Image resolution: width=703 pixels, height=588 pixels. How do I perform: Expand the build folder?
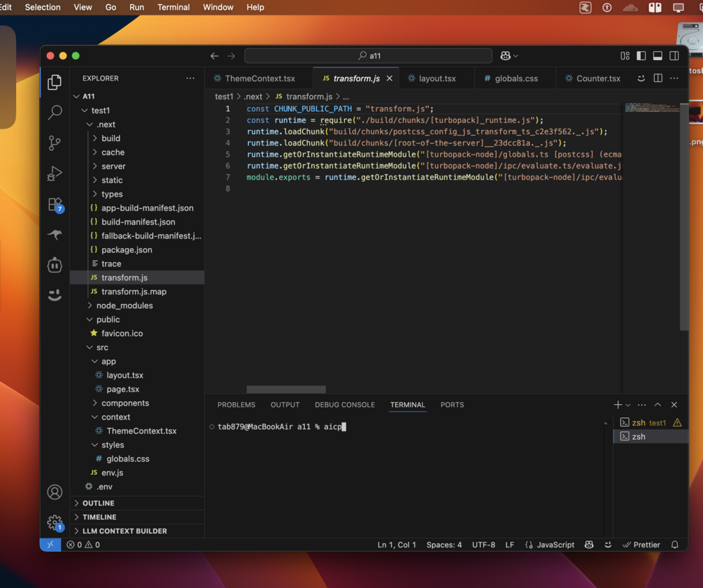137,138
